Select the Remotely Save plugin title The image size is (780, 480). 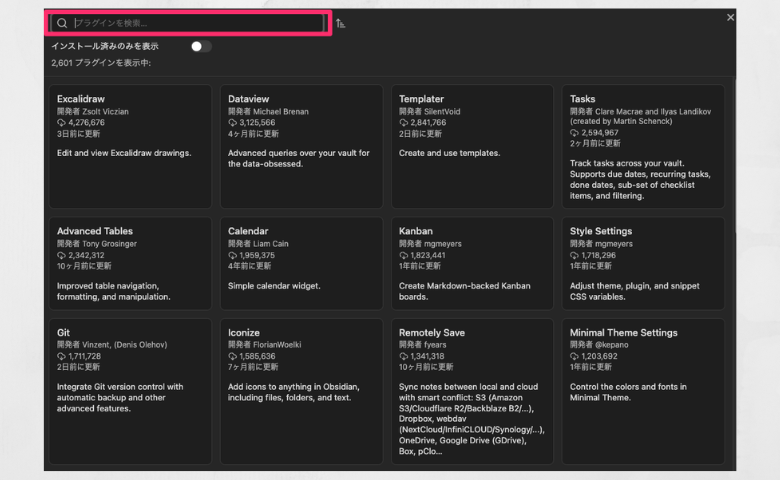(431, 333)
